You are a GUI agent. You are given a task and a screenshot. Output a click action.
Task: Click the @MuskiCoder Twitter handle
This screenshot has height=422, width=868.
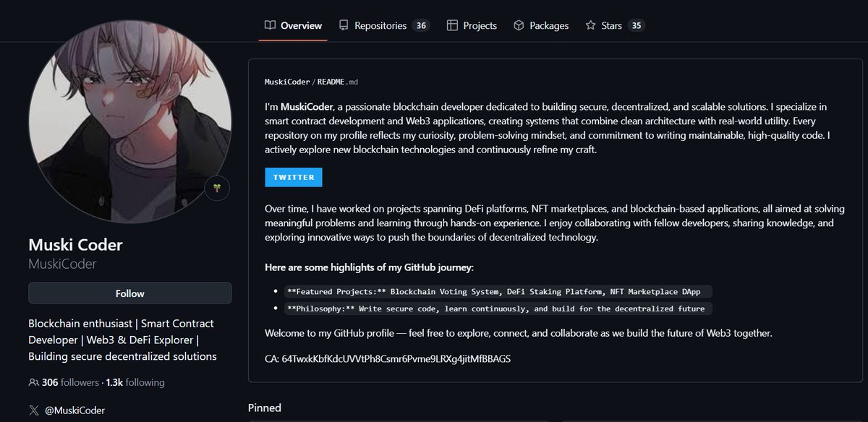point(76,410)
